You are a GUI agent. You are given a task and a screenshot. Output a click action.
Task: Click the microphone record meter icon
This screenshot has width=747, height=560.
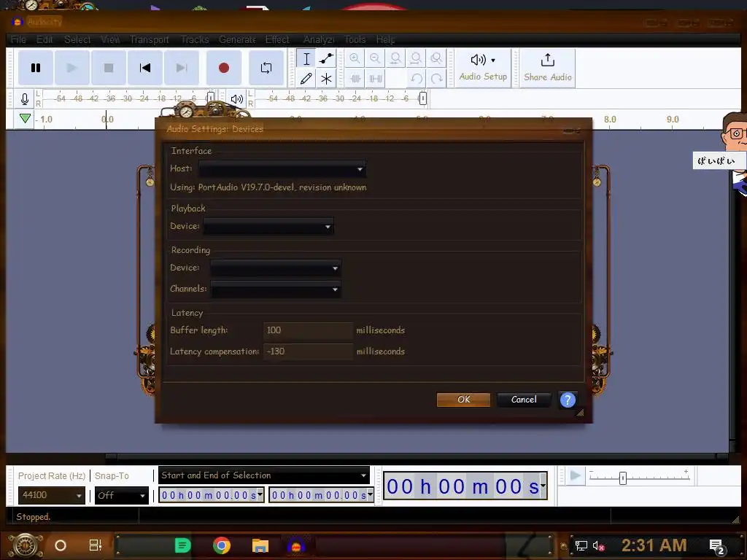(25, 99)
